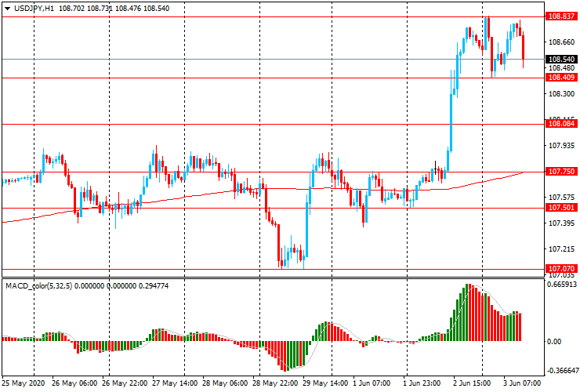Viewport: 580px width, 392px height.
Task: Click the 107.575 price axis label
Action: 561,198
